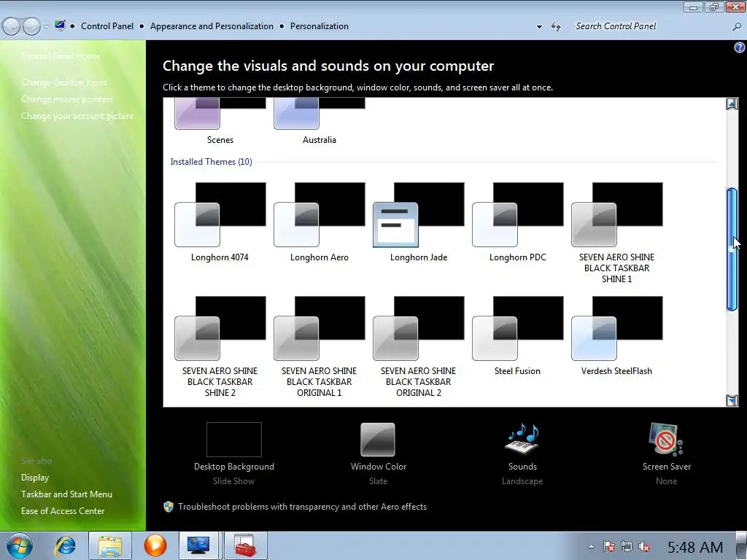
Task: Select the Personalization breadcrumb
Action: click(x=320, y=26)
